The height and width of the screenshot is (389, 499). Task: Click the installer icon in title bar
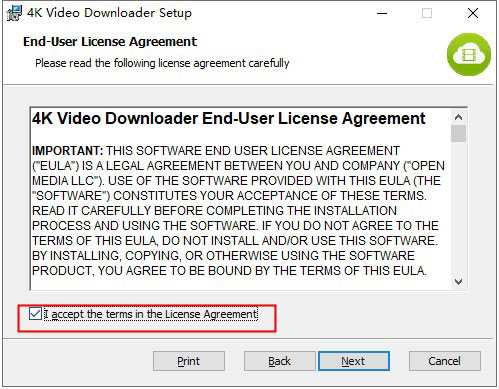click(14, 13)
